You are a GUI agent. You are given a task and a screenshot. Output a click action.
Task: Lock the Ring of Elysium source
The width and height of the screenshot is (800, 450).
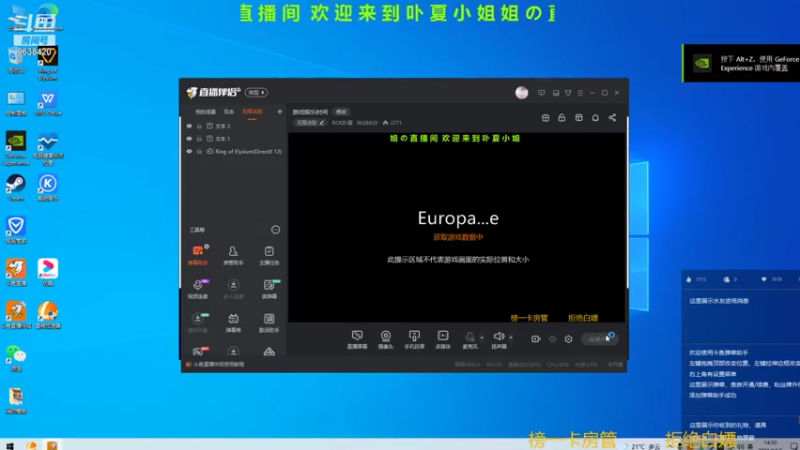(x=199, y=152)
